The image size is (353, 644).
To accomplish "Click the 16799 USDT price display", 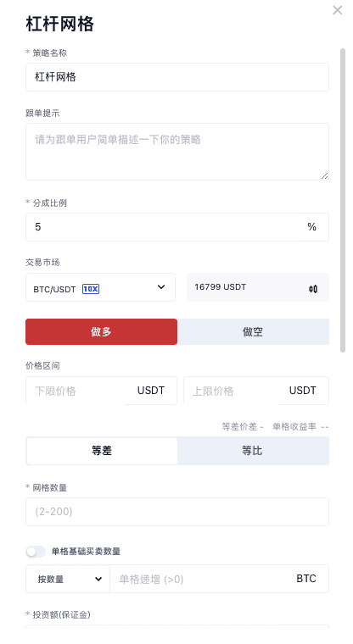I will pyautogui.click(x=220, y=287).
